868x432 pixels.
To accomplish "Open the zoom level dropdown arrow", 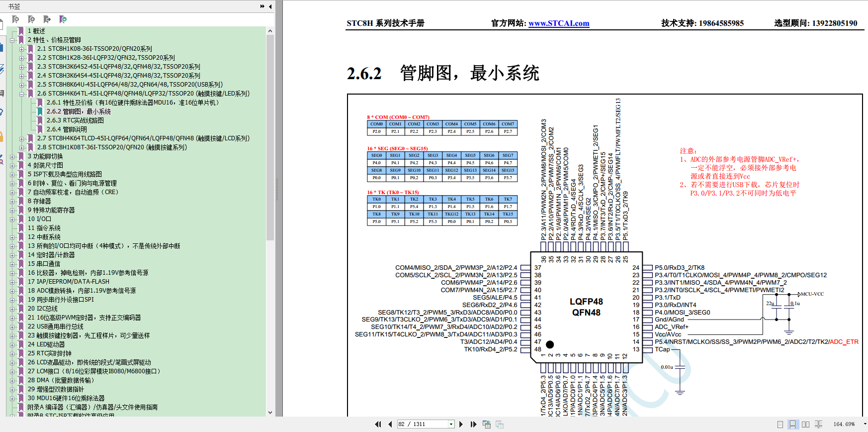I will pyautogui.click(x=865, y=424).
